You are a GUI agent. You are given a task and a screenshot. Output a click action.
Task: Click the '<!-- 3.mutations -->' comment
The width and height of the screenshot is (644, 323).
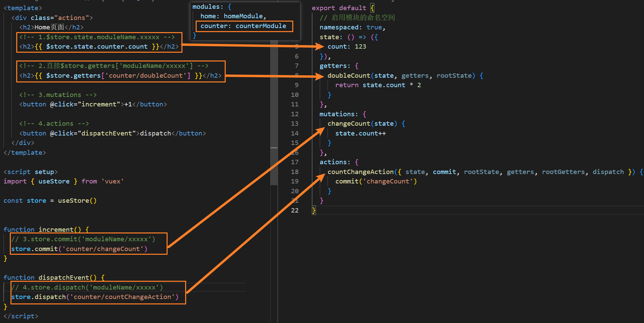pos(58,95)
